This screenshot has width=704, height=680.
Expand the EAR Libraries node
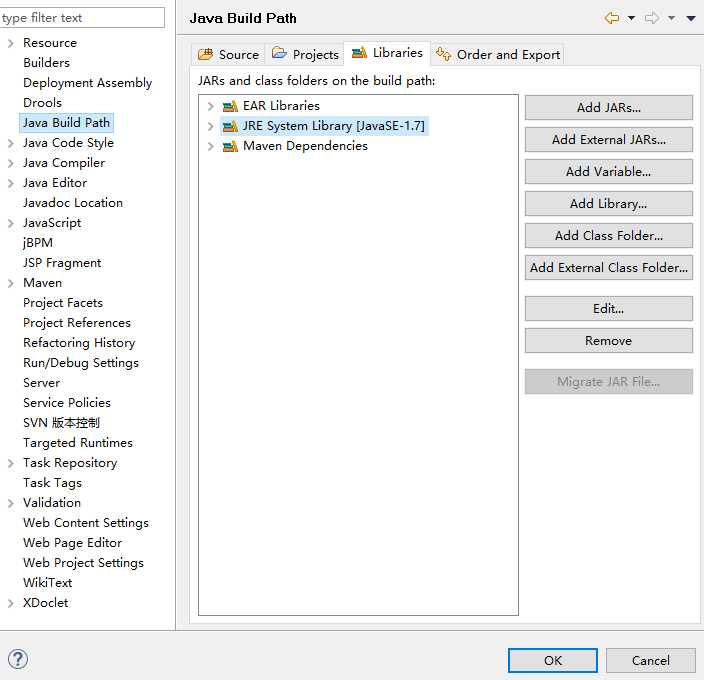pos(210,106)
